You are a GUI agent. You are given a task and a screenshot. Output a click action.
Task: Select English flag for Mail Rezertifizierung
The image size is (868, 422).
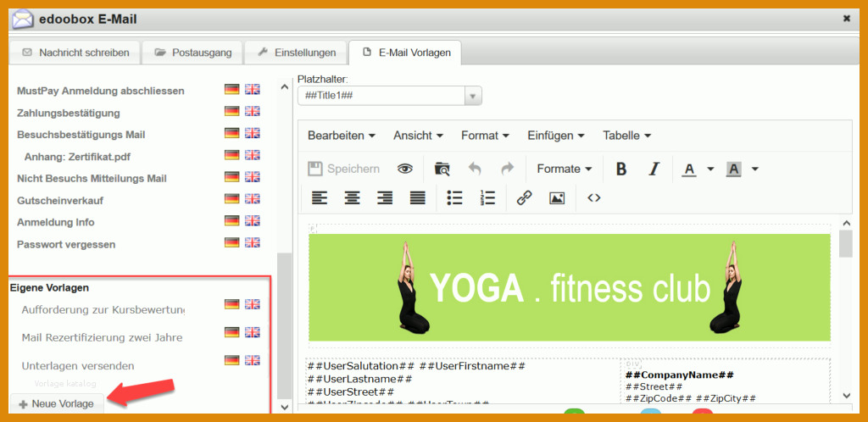[x=252, y=332]
